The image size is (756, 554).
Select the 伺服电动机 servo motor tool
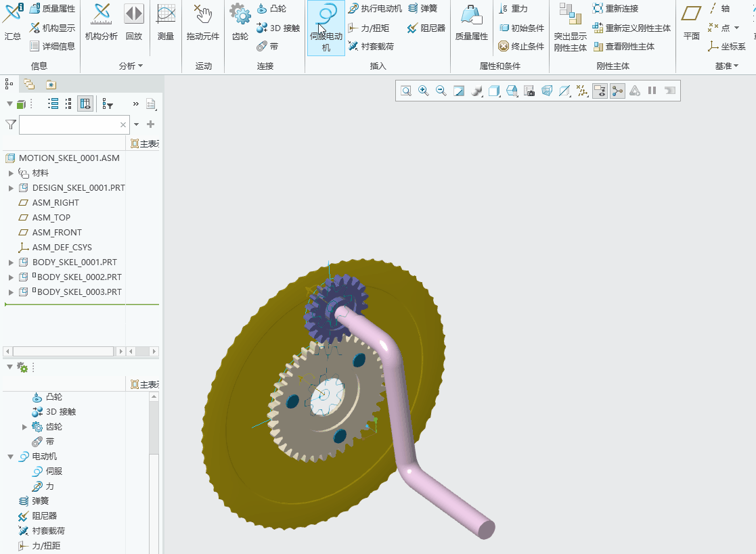pos(326,28)
